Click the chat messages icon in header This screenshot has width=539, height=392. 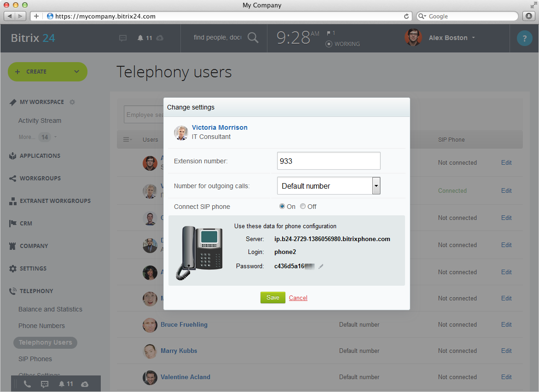coord(123,38)
